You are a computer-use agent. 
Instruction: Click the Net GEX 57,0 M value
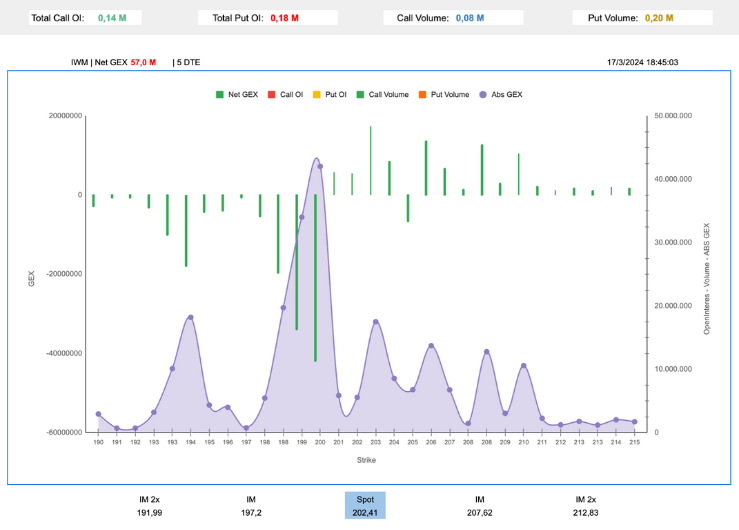[143, 62]
